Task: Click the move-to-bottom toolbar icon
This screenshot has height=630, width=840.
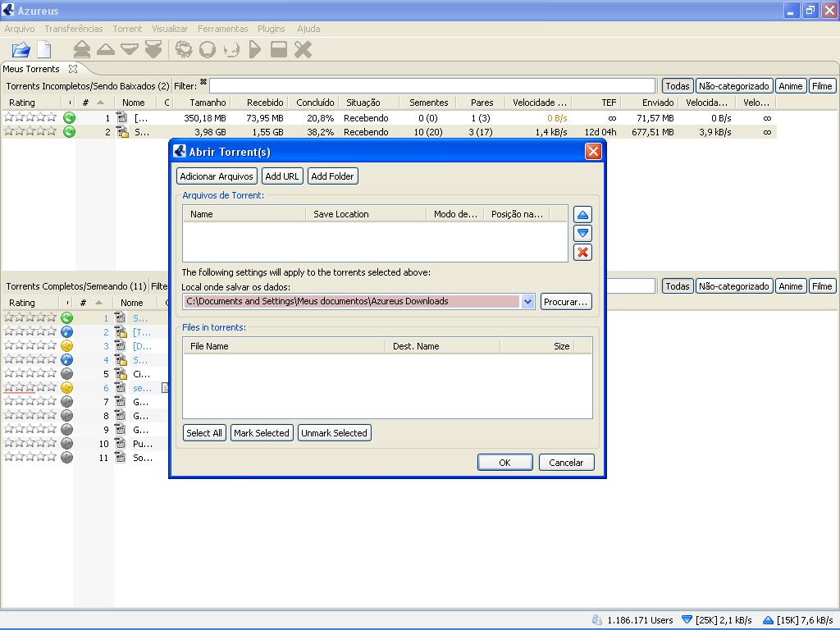Action: coord(153,50)
